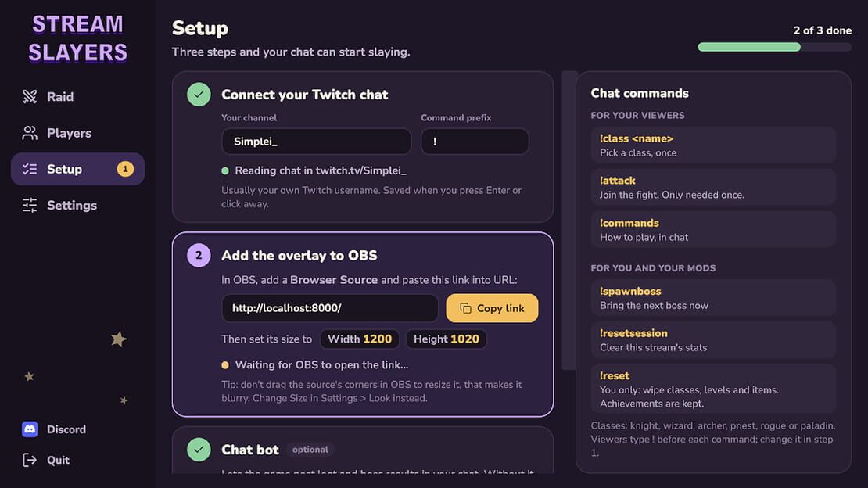Select the localhost overlay URL field
Screen dimensions: 868x488
(330, 308)
